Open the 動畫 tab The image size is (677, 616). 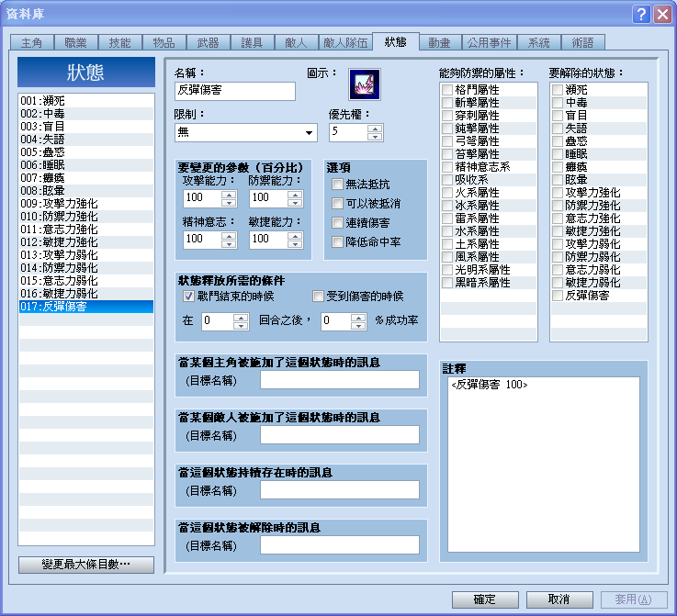439,43
